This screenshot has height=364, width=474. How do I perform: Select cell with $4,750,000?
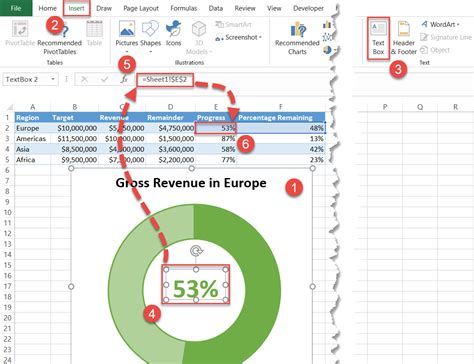point(170,128)
